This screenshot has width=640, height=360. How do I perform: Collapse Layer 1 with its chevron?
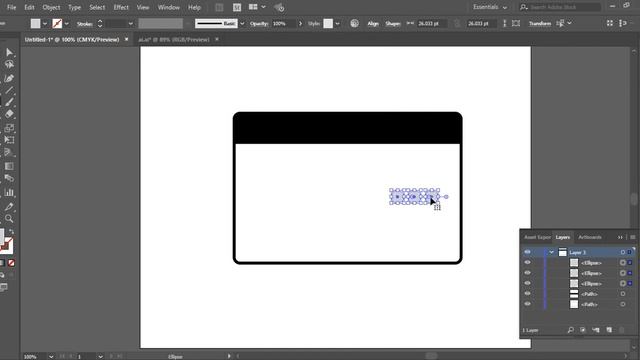[551, 252]
